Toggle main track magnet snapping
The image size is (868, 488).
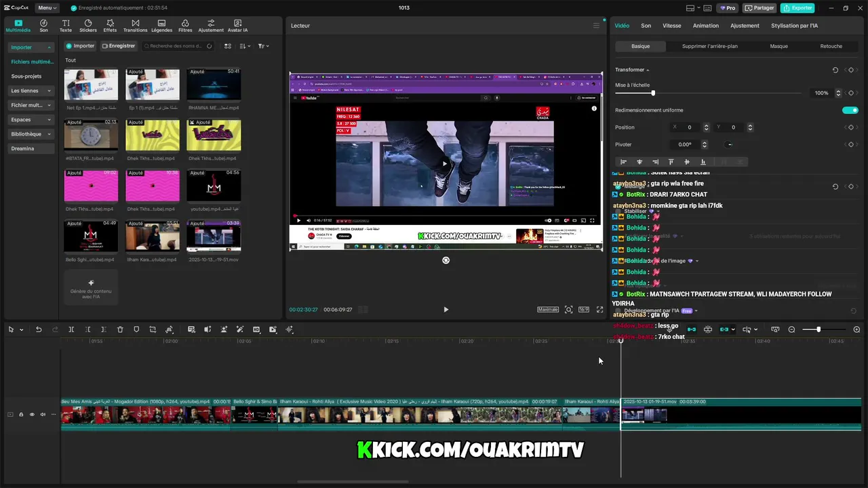pos(692,329)
